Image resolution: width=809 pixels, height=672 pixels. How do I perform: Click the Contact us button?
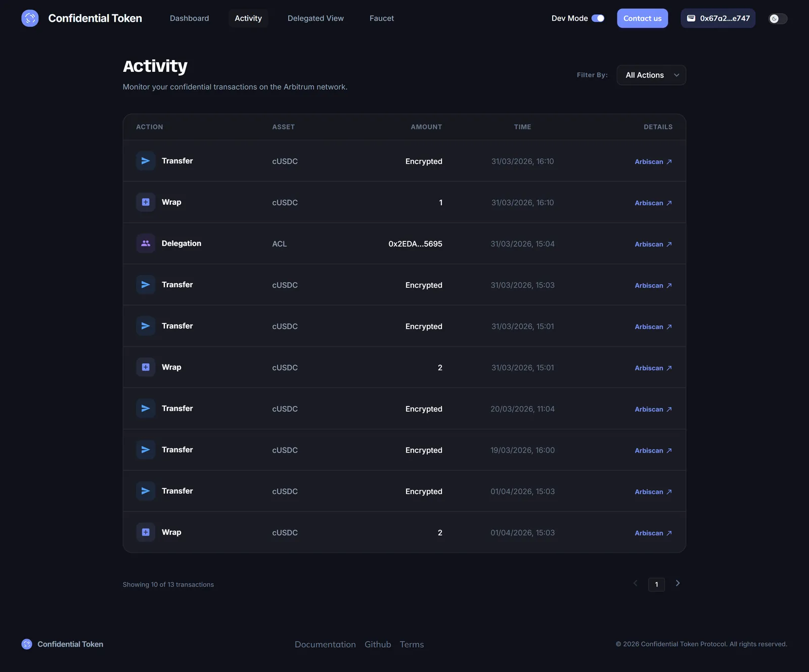tap(643, 18)
